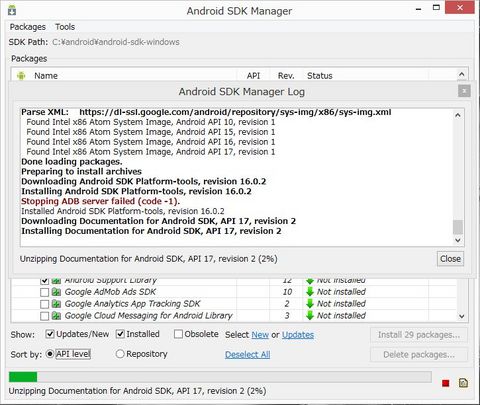
Task: Click the log scrollbar thumb
Action: [x=458, y=227]
